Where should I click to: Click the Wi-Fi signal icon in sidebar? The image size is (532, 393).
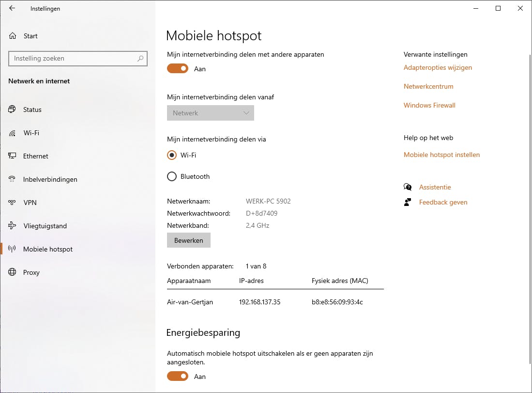point(12,133)
